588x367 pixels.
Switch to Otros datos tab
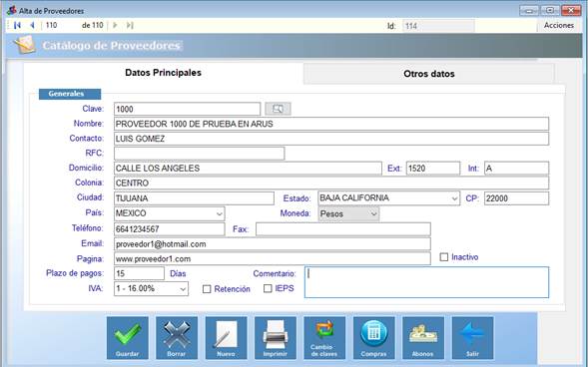(x=429, y=74)
